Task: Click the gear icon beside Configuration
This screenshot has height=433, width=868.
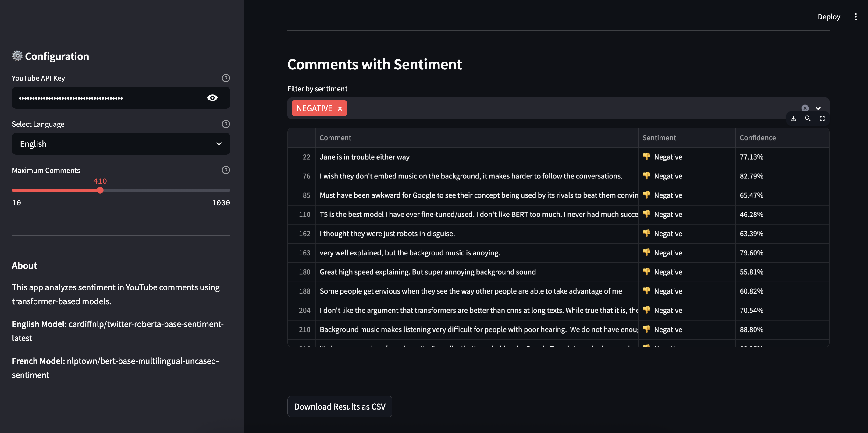Action: (x=17, y=56)
